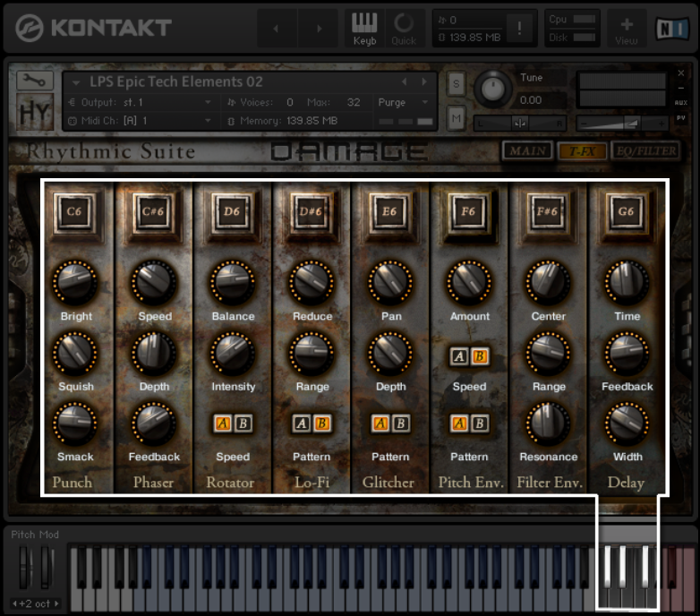Select Pitch Env. Speed A
Image resolution: width=700 pixels, height=616 pixels.
click(459, 356)
